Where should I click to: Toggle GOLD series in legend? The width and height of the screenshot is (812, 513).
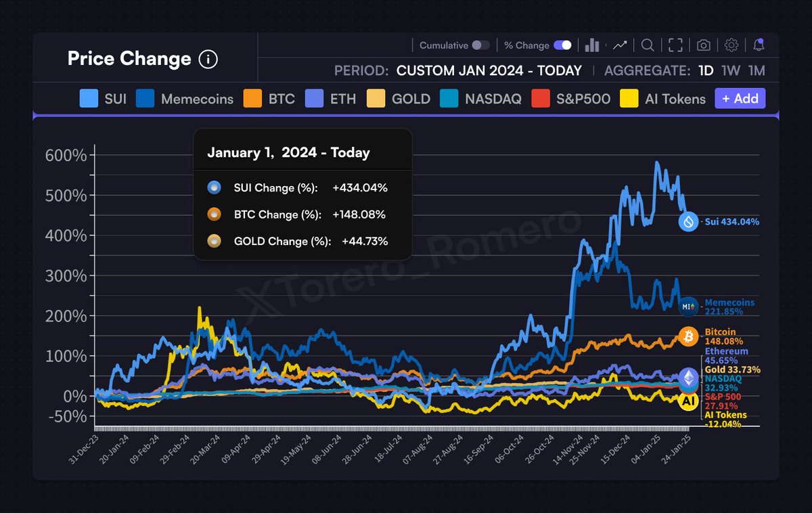(399, 99)
